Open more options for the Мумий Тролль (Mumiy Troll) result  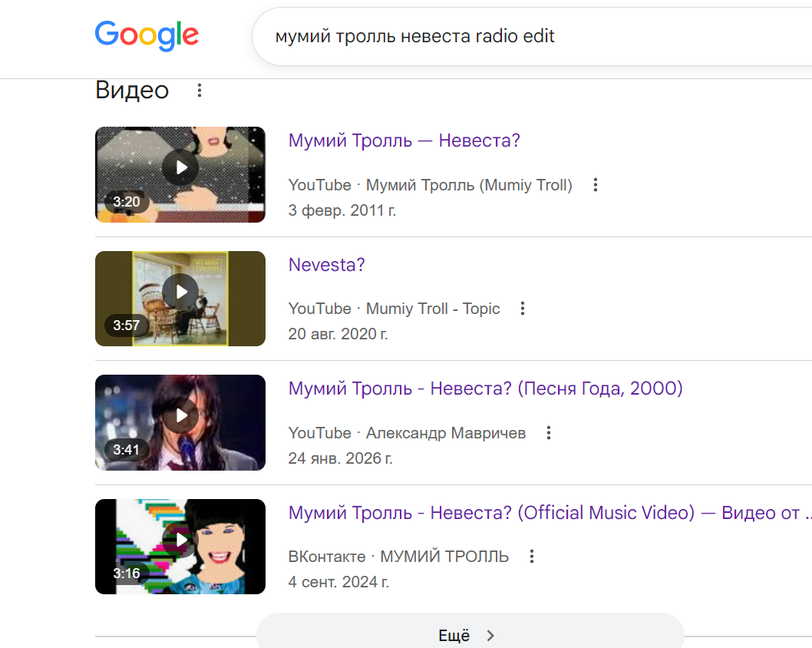click(596, 185)
